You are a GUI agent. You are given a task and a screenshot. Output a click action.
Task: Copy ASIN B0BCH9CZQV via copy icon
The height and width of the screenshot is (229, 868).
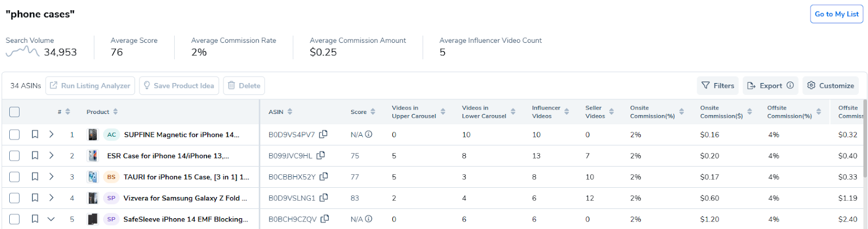(325, 219)
